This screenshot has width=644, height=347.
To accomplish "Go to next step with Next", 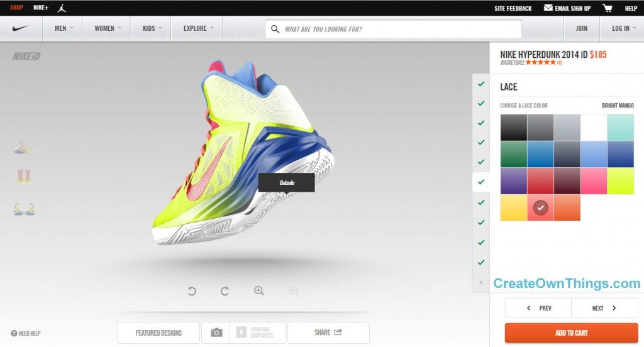I will pyautogui.click(x=604, y=308).
